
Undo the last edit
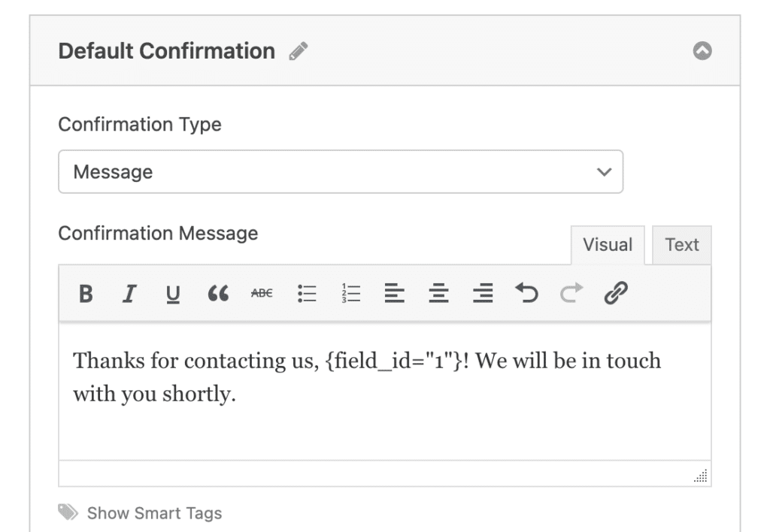[x=527, y=294]
